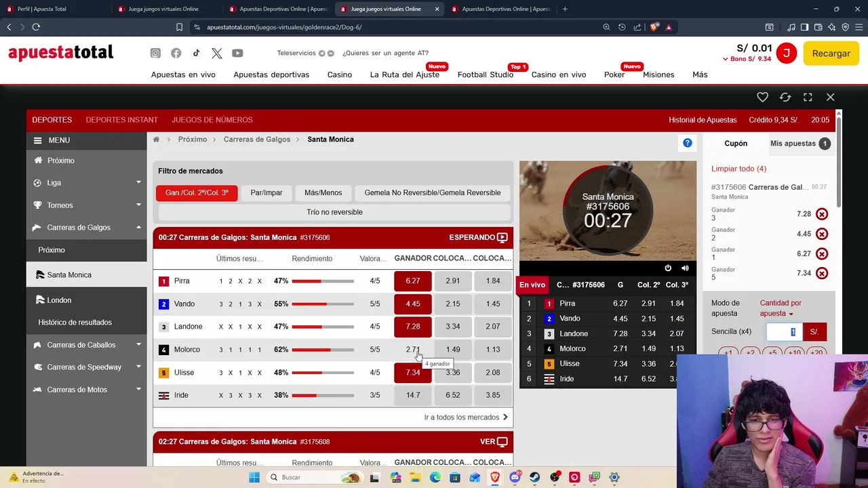Click VER for race #3175608
868x488 pixels.
494,442
